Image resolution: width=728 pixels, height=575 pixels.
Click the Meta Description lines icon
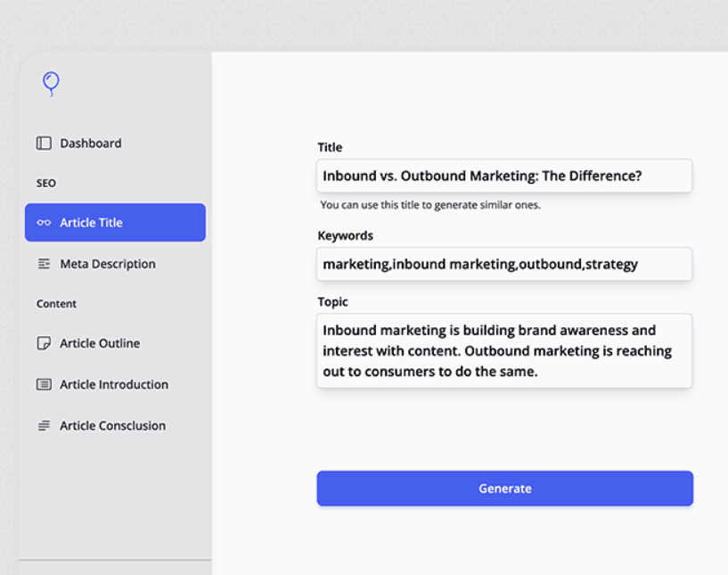[x=44, y=264]
